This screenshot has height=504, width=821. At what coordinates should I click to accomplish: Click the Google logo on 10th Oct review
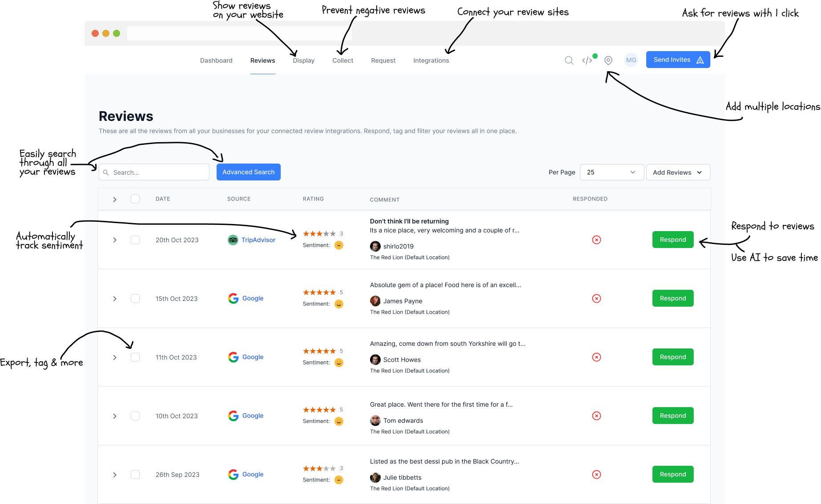pyautogui.click(x=233, y=416)
